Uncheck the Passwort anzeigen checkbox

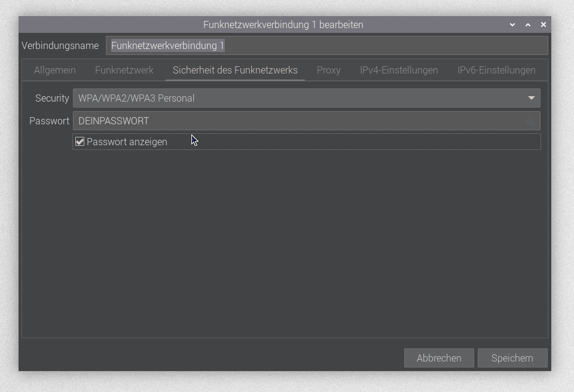pos(80,142)
